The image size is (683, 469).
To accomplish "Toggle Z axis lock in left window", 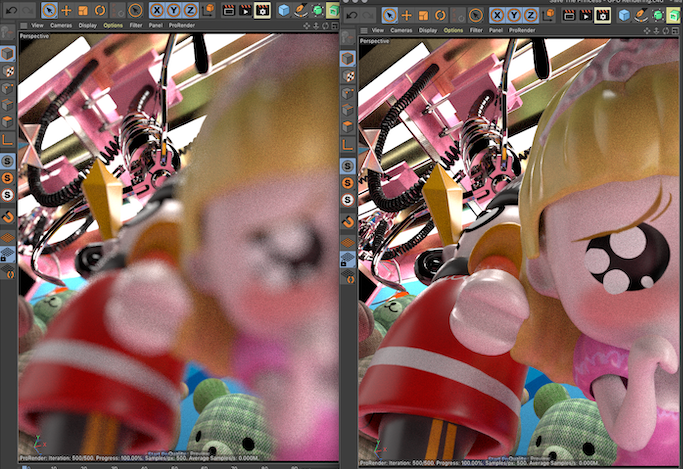I will pyautogui.click(x=190, y=10).
